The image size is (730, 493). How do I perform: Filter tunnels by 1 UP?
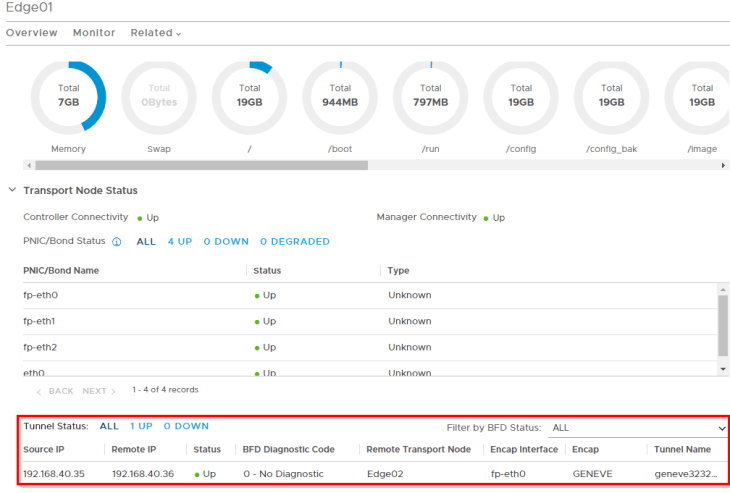pos(141,426)
